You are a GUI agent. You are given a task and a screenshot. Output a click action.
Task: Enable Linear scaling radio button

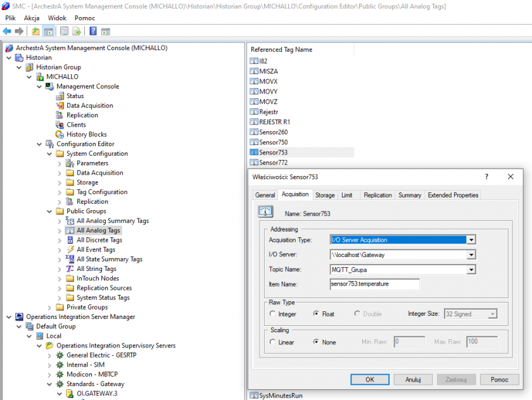[x=273, y=342]
